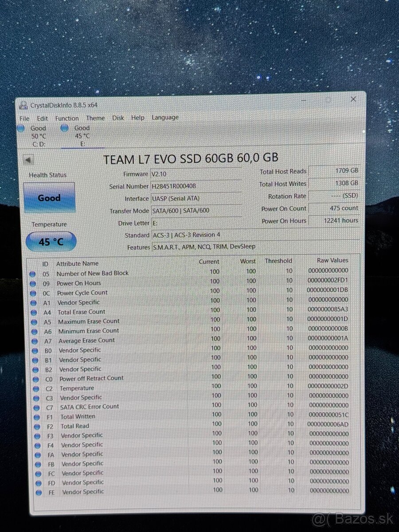Image resolution: width=399 pixels, height=532 pixels.
Task: Click the previous disk arrow button
Action: point(28,160)
